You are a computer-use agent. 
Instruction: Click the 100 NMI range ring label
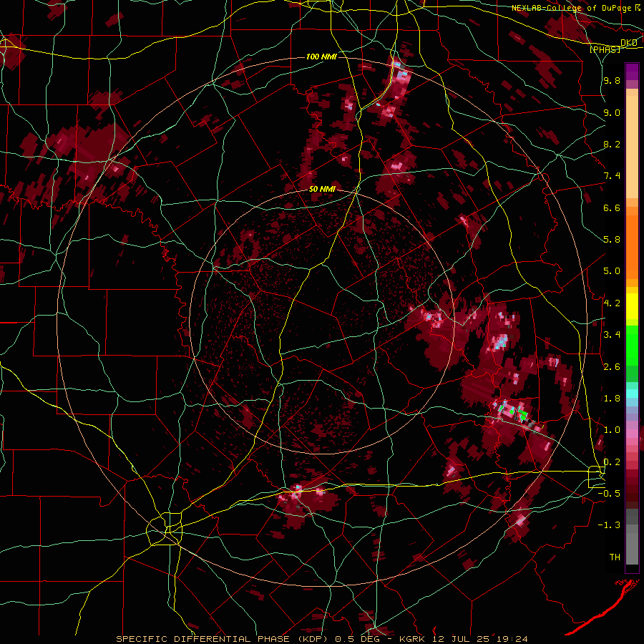[321, 57]
